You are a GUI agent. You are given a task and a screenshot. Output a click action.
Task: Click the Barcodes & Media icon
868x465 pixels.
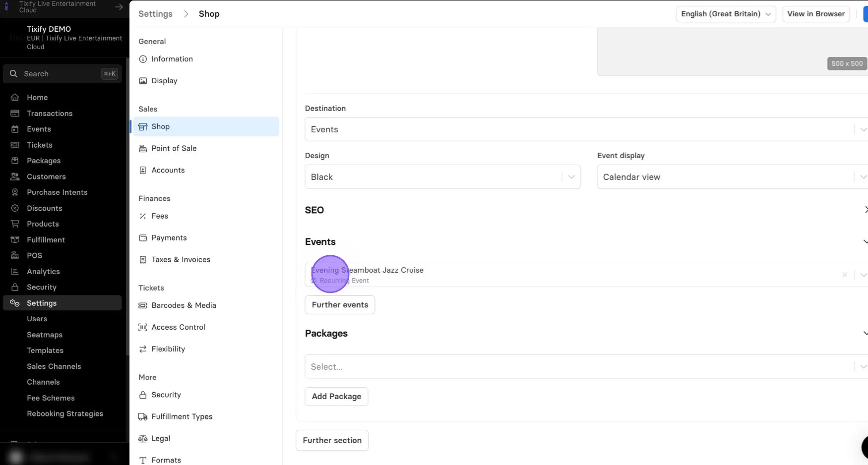[x=143, y=305]
